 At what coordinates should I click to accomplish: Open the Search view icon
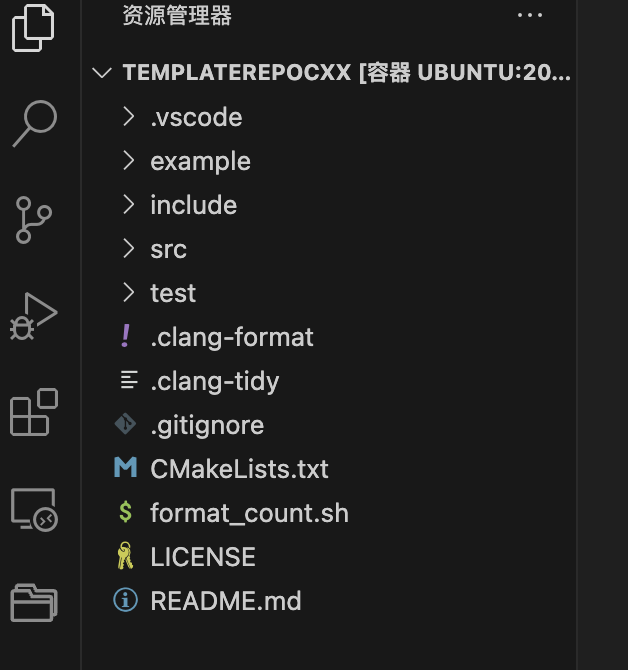tap(34, 124)
